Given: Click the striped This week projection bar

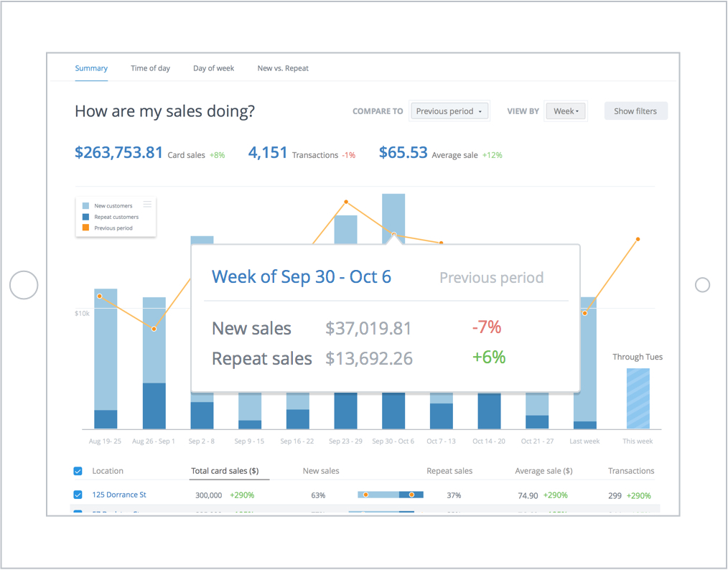Looking at the screenshot, I should 637,398.
